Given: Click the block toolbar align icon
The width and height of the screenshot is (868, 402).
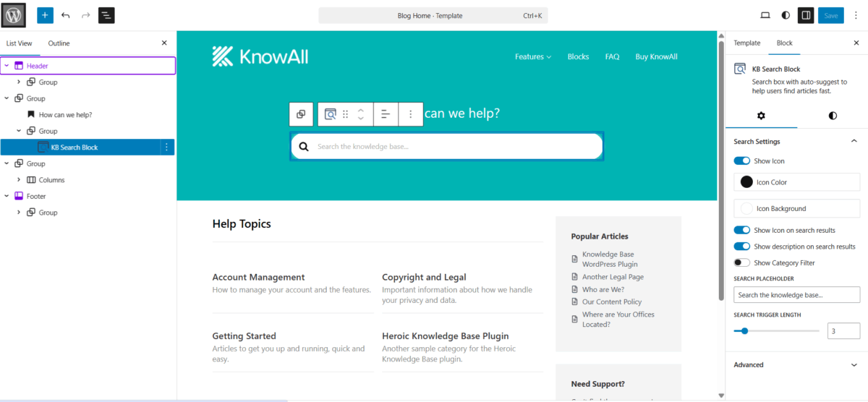Looking at the screenshot, I should click(x=386, y=114).
